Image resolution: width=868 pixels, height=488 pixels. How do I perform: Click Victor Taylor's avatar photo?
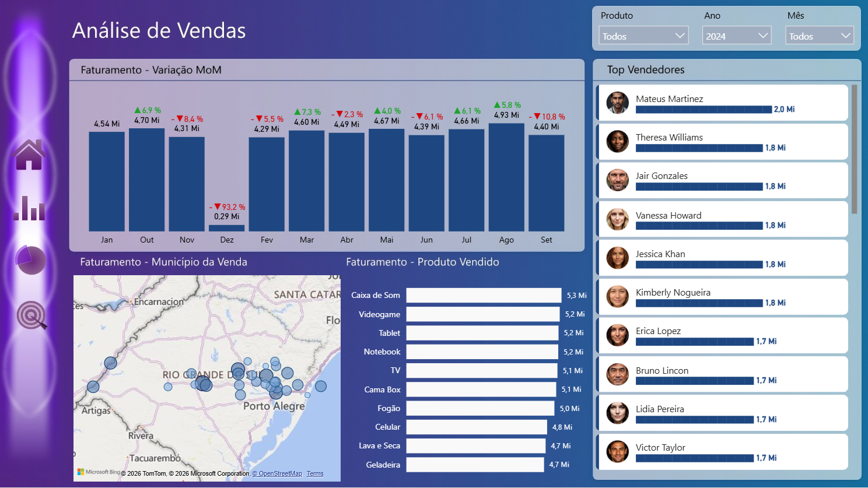click(617, 451)
